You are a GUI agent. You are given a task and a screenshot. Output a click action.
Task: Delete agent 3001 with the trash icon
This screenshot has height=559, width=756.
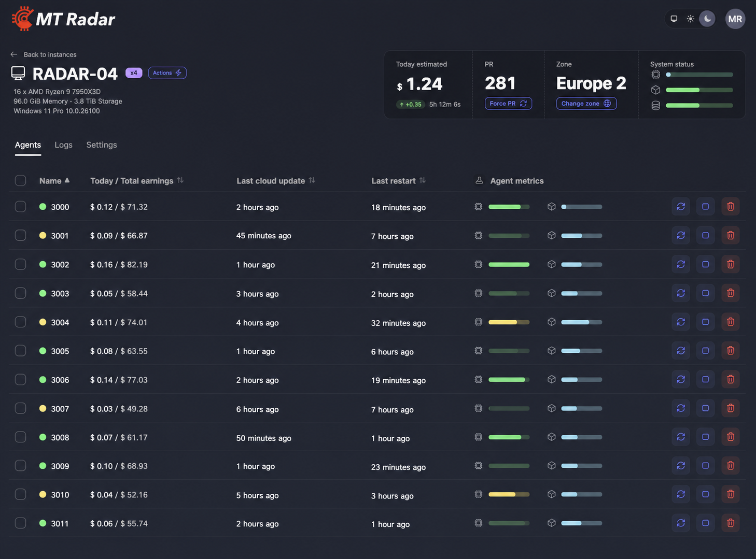730,235
